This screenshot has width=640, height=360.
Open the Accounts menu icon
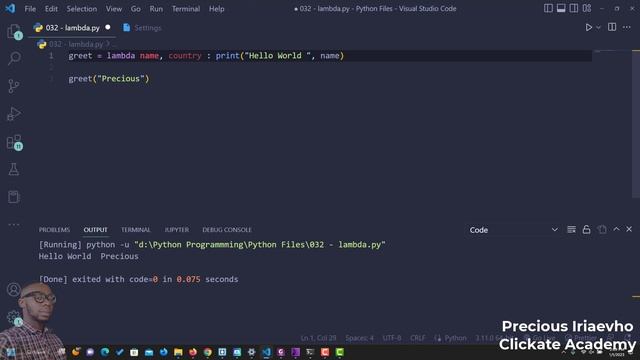[13, 289]
